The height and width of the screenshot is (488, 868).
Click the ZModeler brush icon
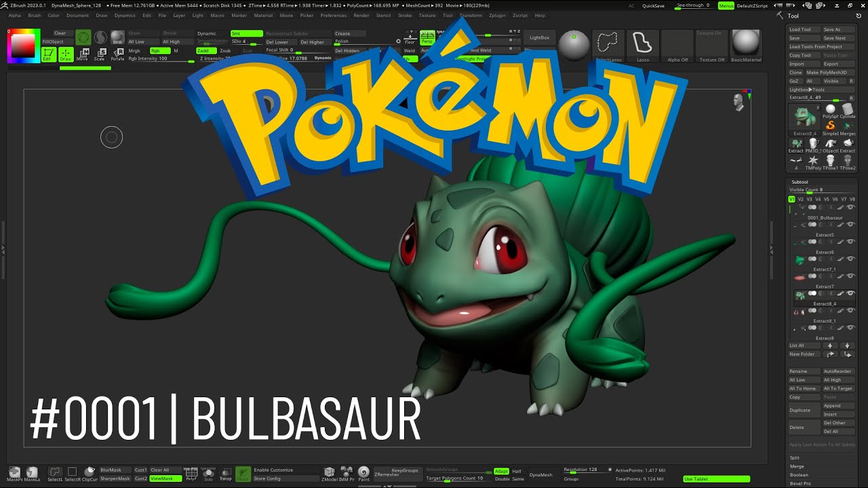coord(330,472)
